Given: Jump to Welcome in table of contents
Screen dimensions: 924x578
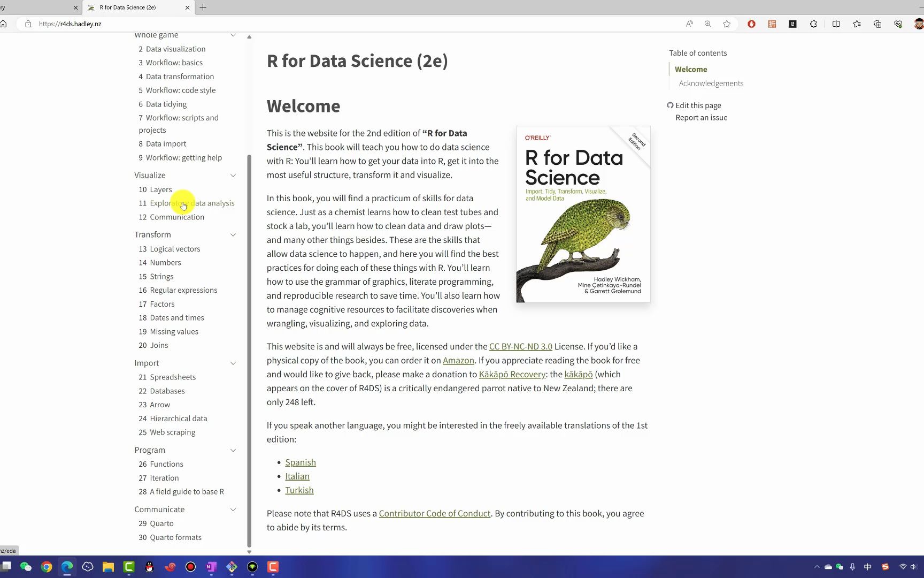Looking at the screenshot, I should pyautogui.click(x=691, y=70).
